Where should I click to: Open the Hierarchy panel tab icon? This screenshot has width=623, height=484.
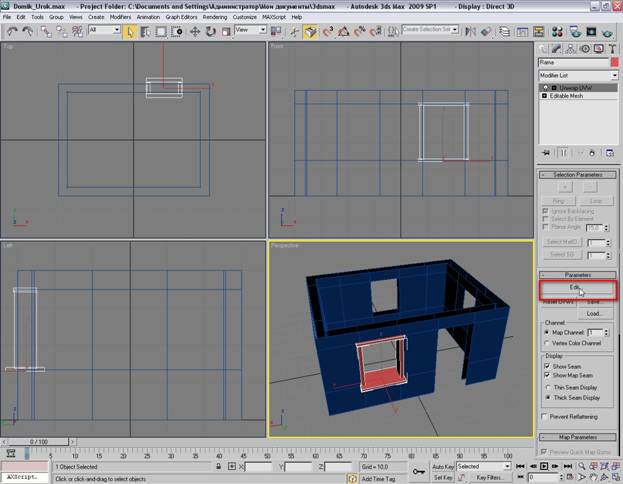570,49
